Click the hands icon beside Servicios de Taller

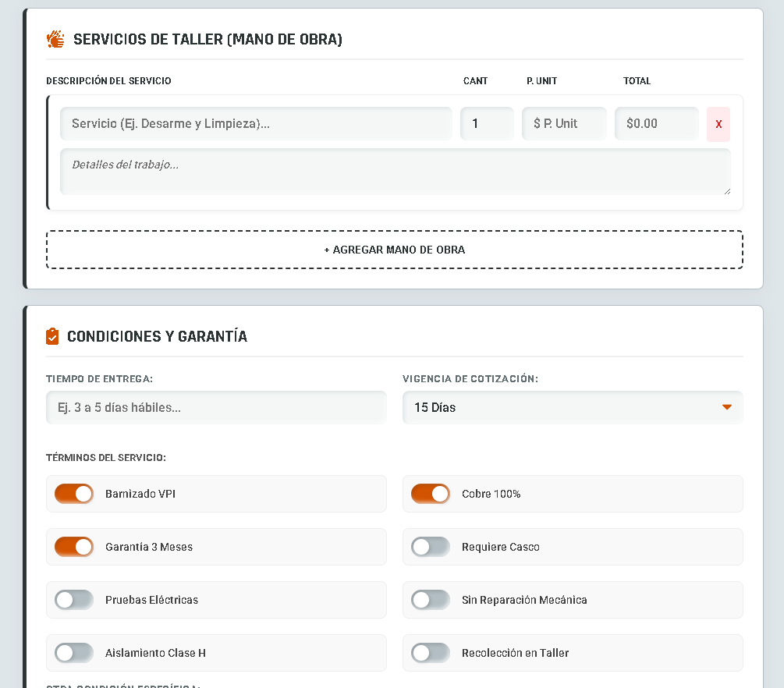pyautogui.click(x=55, y=39)
